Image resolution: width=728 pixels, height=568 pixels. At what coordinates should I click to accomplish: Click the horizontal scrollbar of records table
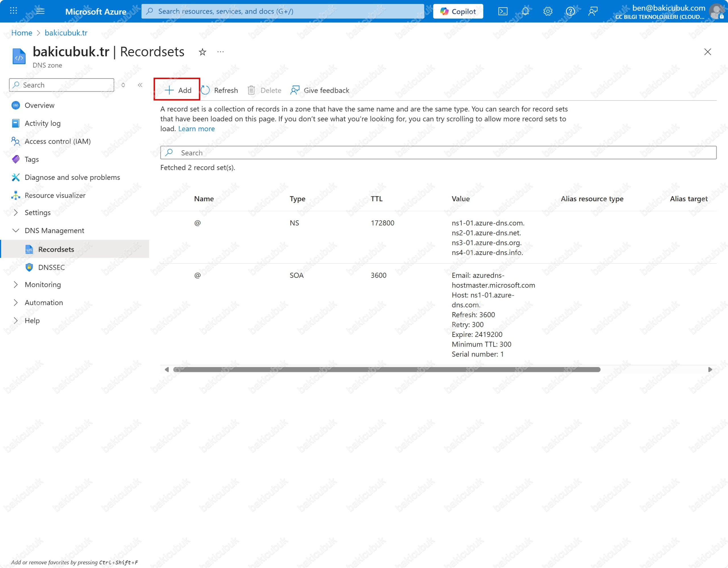pos(387,370)
